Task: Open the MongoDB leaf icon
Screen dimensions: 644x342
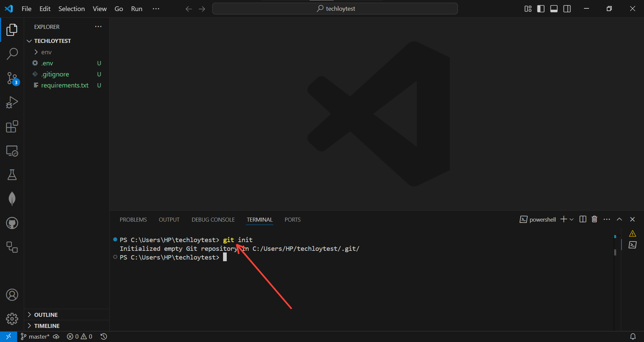Action: (x=12, y=198)
